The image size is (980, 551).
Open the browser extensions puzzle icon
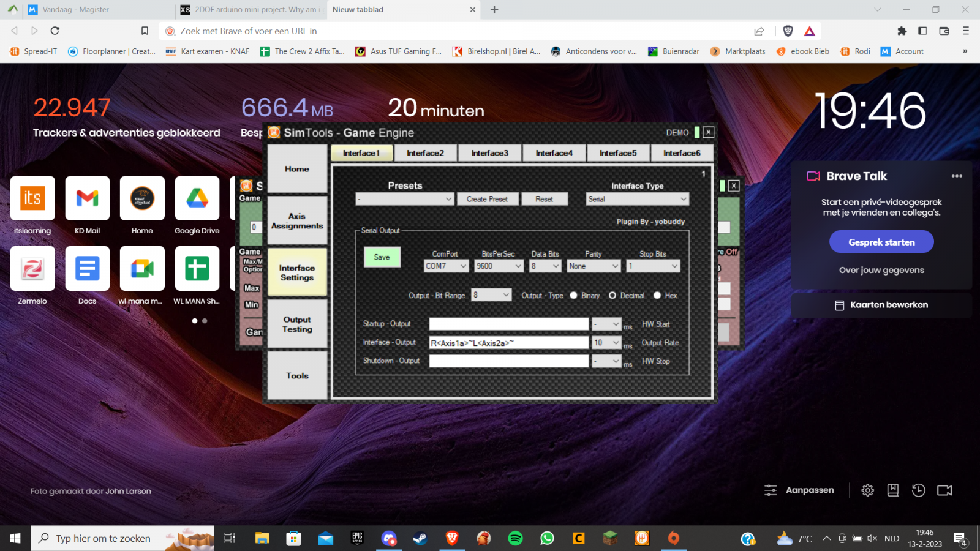tap(902, 31)
